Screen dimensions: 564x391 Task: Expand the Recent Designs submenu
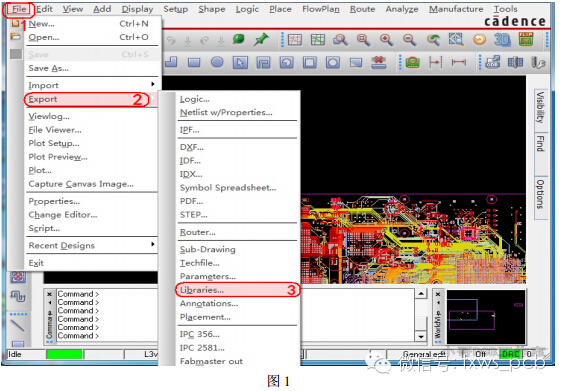(x=92, y=246)
